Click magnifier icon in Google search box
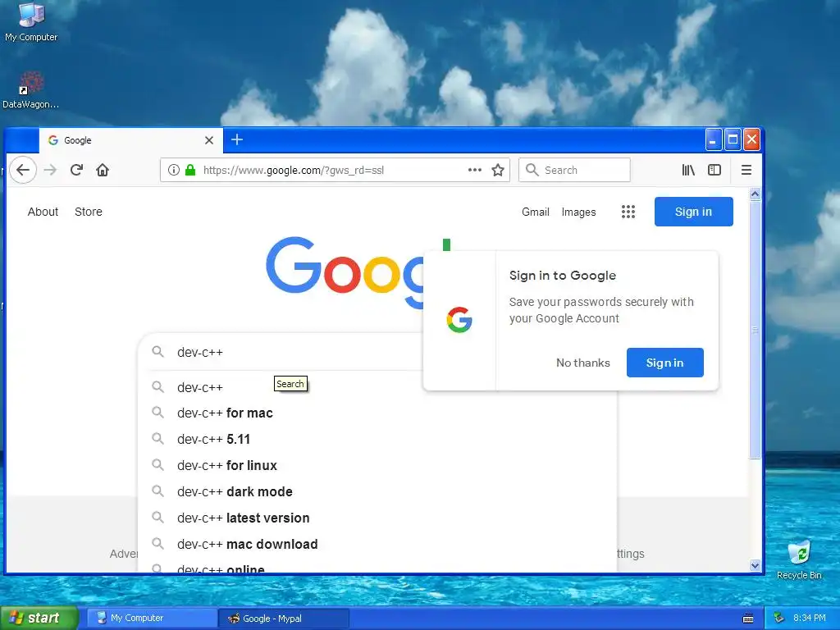 pyautogui.click(x=157, y=351)
